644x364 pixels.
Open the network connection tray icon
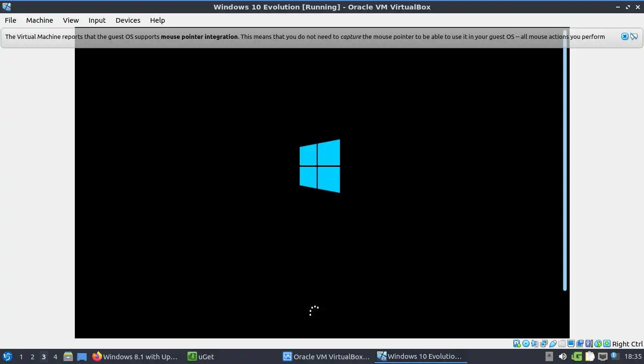603,356
